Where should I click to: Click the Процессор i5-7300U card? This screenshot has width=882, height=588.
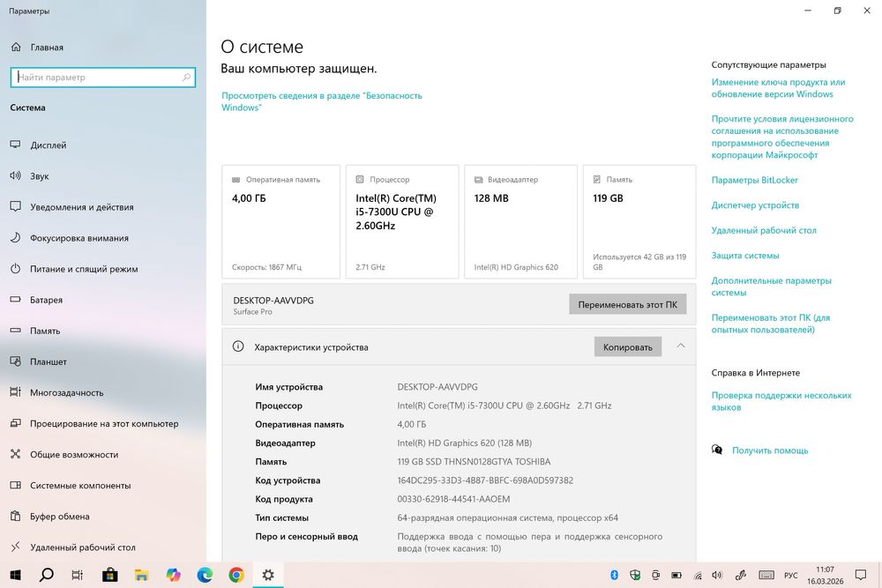coord(402,222)
